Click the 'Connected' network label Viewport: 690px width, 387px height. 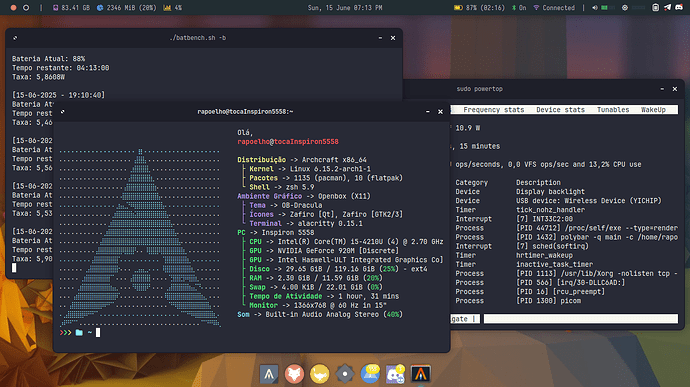pyautogui.click(x=558, y=7)
